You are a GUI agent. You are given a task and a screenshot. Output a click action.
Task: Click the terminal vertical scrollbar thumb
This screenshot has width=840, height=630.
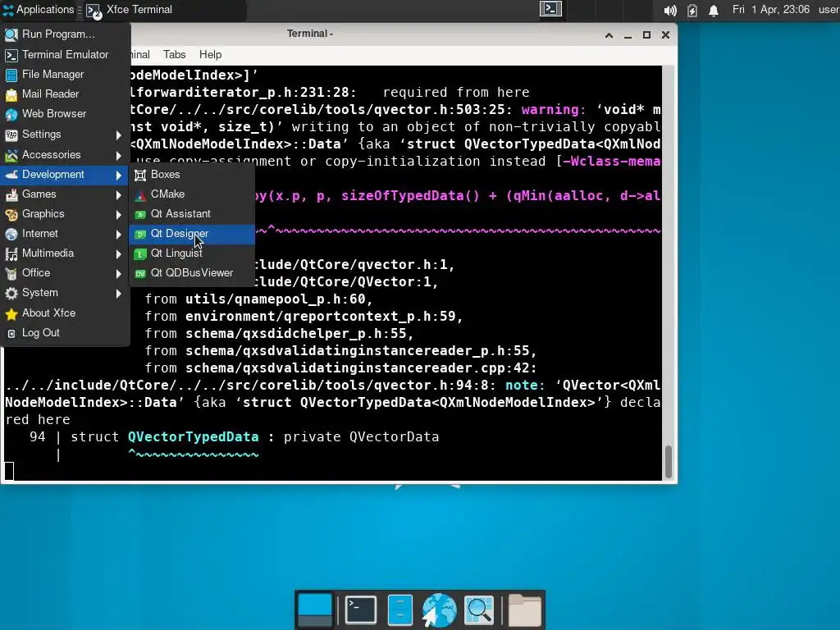tap(669, 461)
